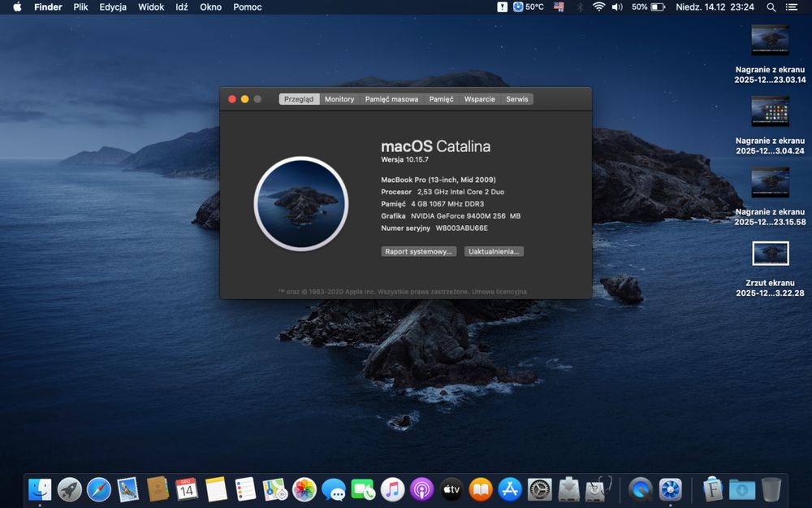Open the Downloads folder in Dock
Viewport: 812px width, 508px height.
[x=741, y=489]
